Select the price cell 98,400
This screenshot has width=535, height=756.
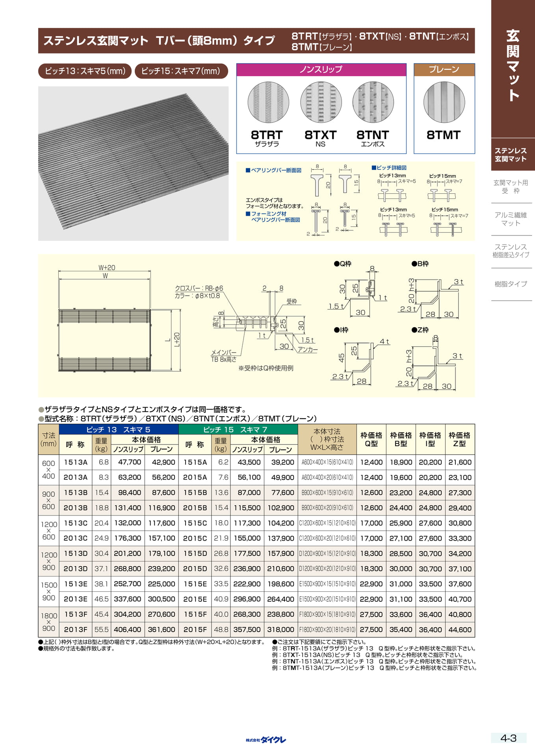pos(128,493)
